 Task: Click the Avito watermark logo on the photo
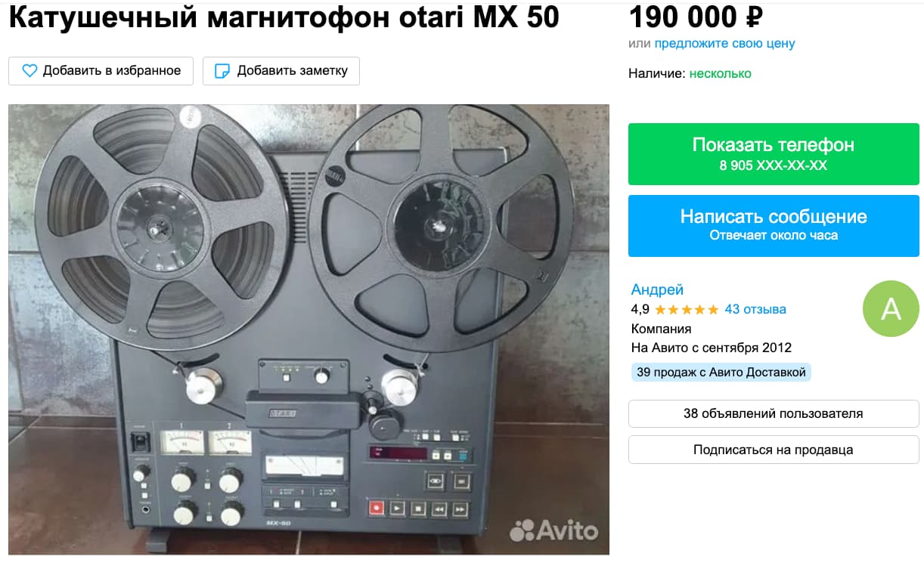point(553,530)
